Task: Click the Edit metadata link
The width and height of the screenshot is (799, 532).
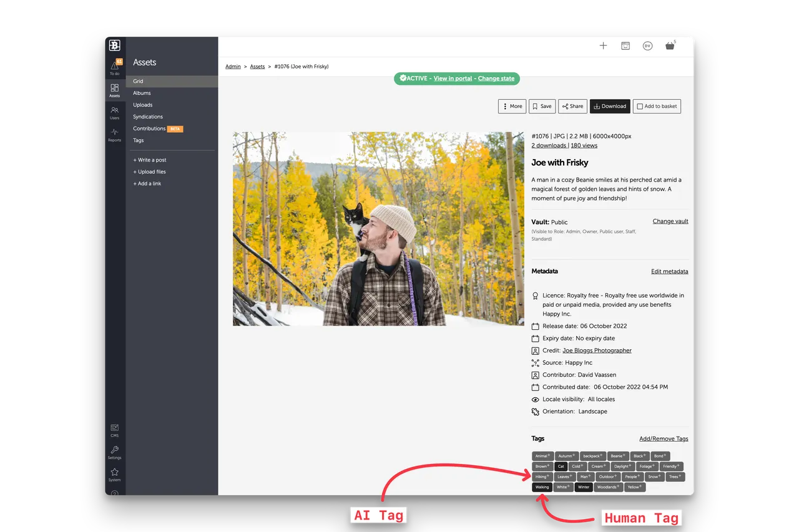Action: point(670,271)
